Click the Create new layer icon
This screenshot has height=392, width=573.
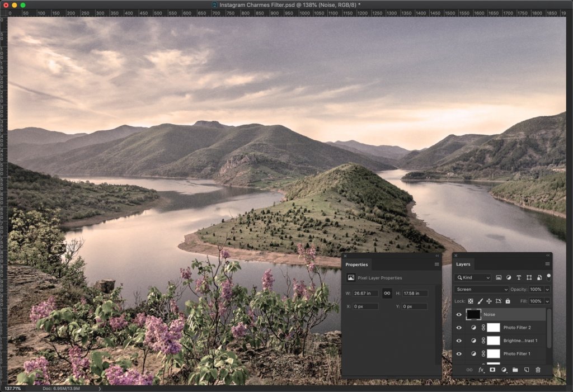click(x=526, y=370)
